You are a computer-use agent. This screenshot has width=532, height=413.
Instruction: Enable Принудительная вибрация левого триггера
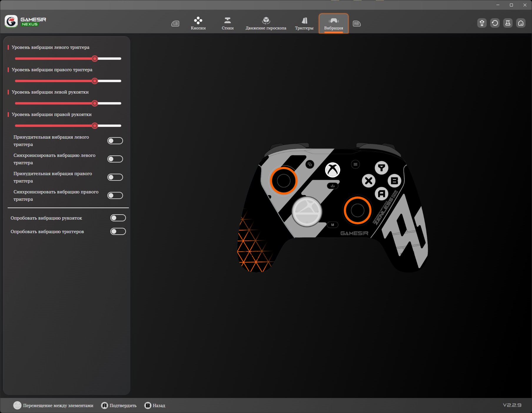(x=115, y=141)
